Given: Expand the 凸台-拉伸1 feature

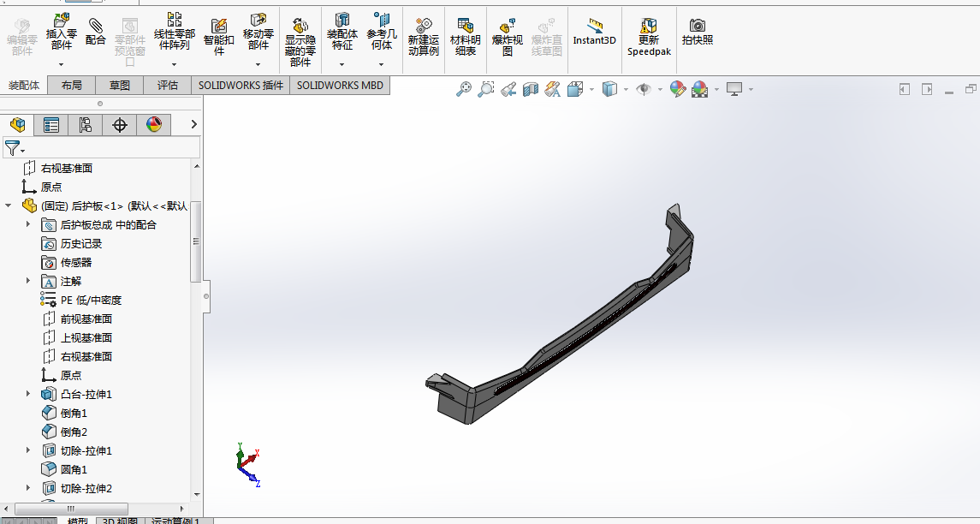Looking at the screenshot, I should click(x=27, y=393).
